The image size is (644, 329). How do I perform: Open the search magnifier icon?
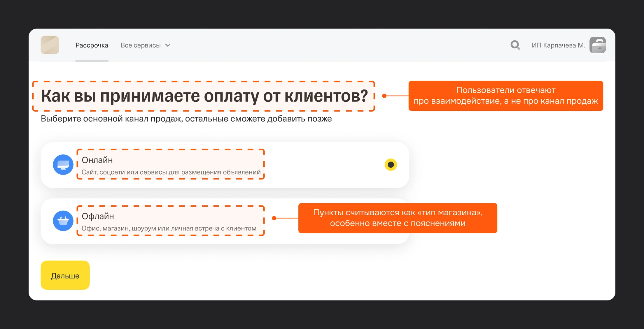[x=515, y=45]
